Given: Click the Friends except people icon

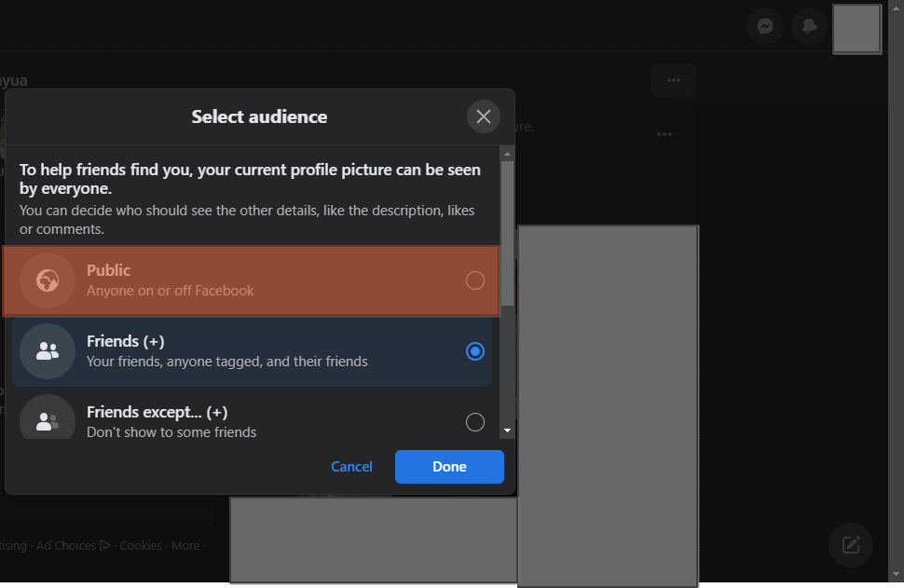Looking at the screenshot, I should (48, 417).
